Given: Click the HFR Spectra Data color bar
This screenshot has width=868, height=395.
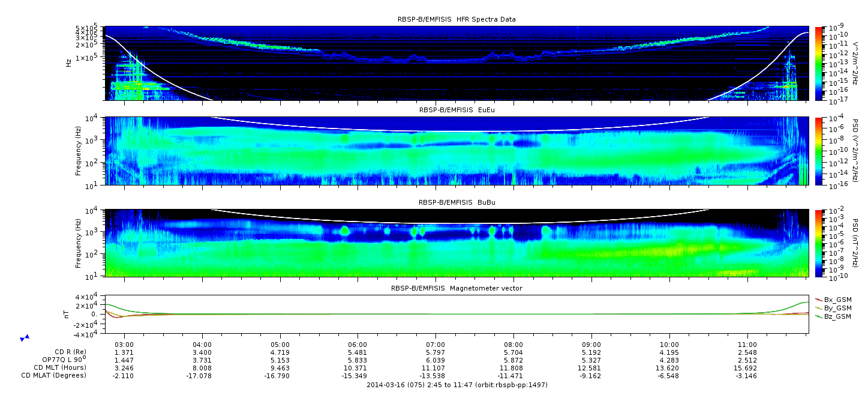Looking at the screenshot, I should pyautogui.click(x=818, y=63).
